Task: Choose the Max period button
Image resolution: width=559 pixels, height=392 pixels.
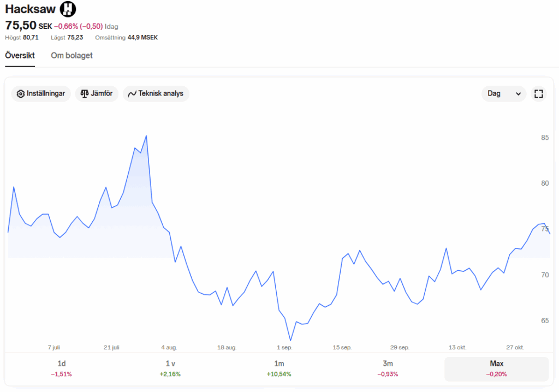Action: 496,369
